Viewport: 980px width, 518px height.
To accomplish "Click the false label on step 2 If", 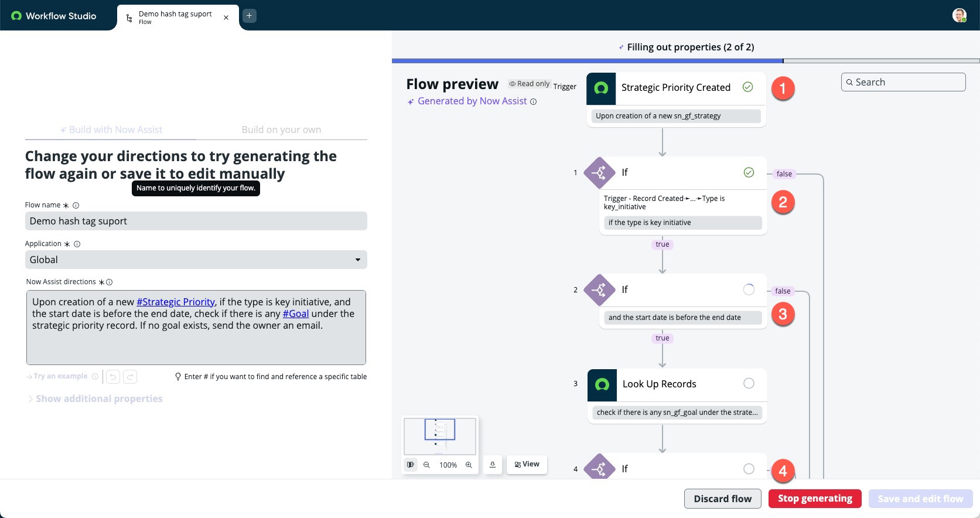I will (x=783, y=291).
